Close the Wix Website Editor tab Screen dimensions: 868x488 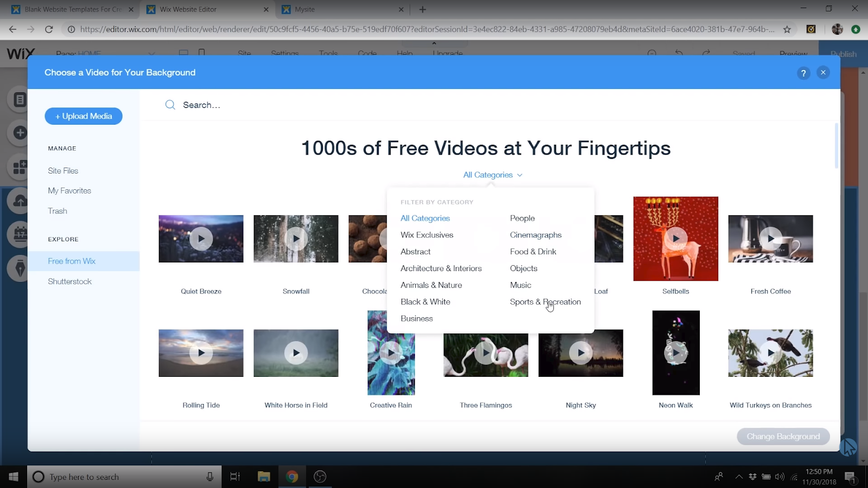click(x=266, y=9)
